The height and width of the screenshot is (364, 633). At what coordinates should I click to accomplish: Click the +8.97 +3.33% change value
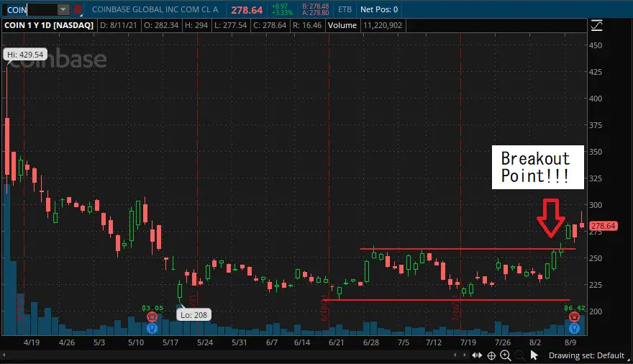click(282, 9)
